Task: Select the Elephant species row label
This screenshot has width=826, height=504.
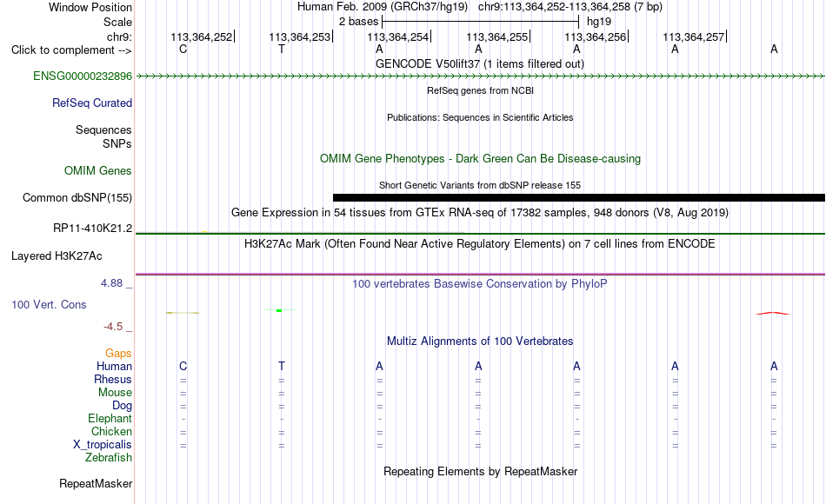Action: 110,418
